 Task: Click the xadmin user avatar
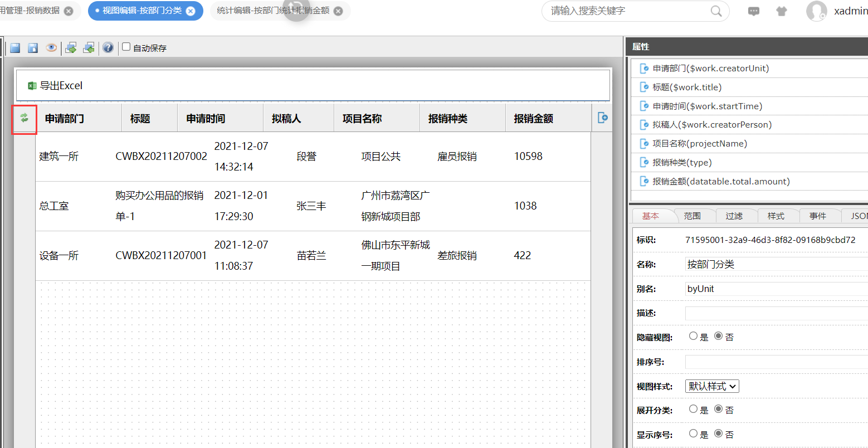coord(817,11)
